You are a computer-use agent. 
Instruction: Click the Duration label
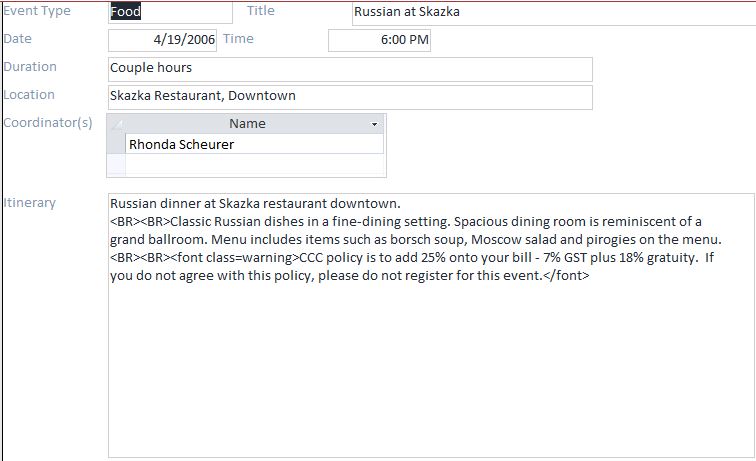(30, 67)
